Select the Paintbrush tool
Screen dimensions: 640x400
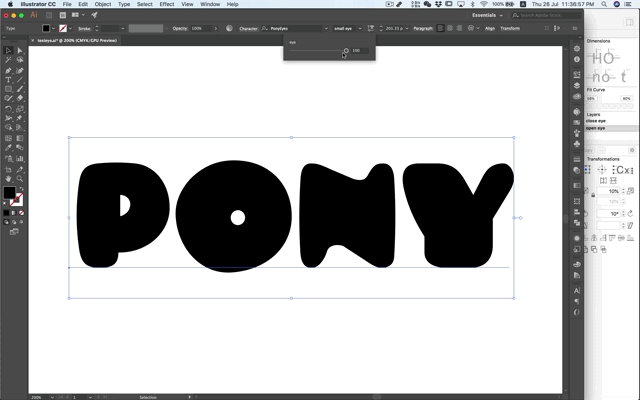(x=20, y=89)
